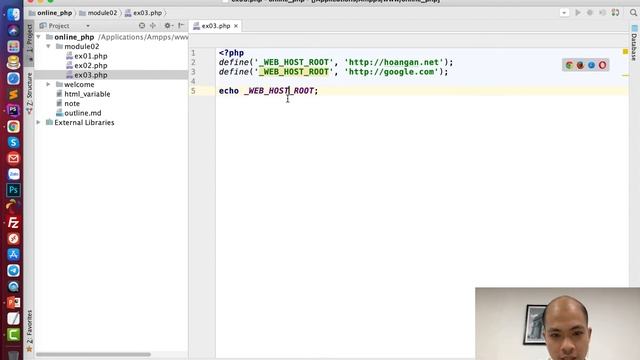Open PowerPoint from the dock

click(x=13, y=302)
